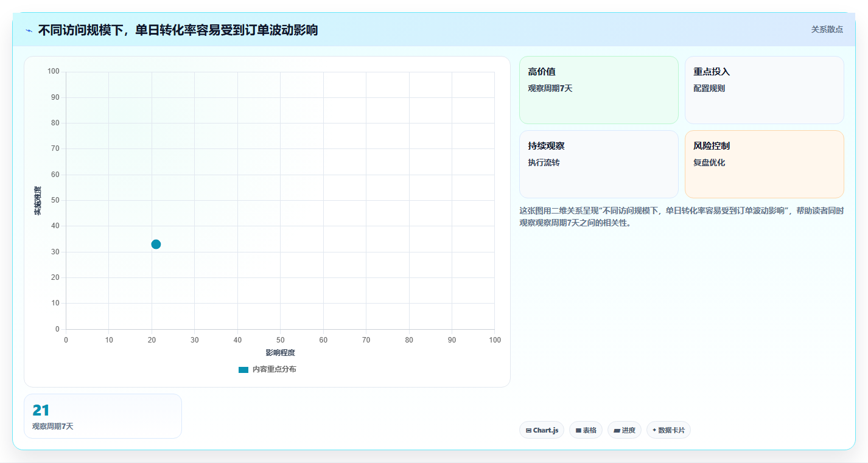The width and height of the screenshot is (868, 463).
Task: Click the Chart.js chip icon
Action: pos(528,430)
